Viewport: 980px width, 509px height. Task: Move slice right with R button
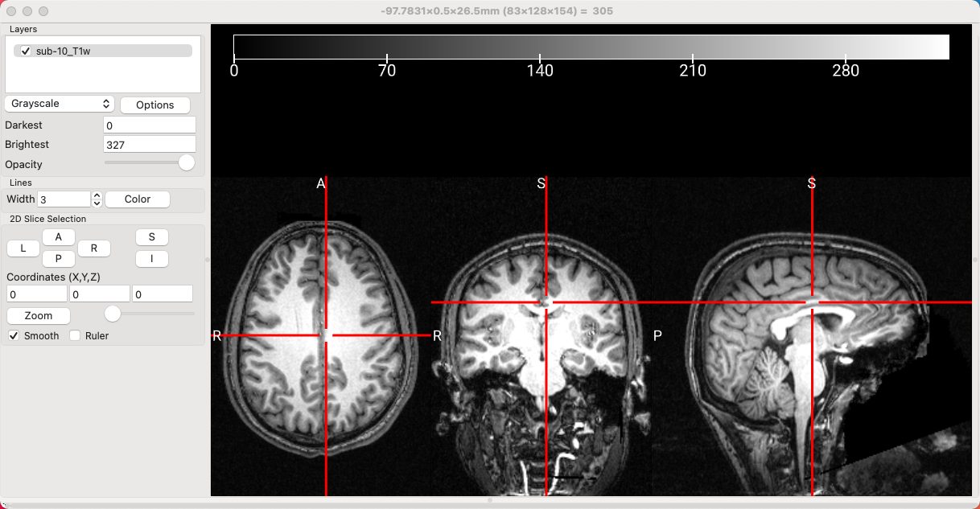click(94, 248)
